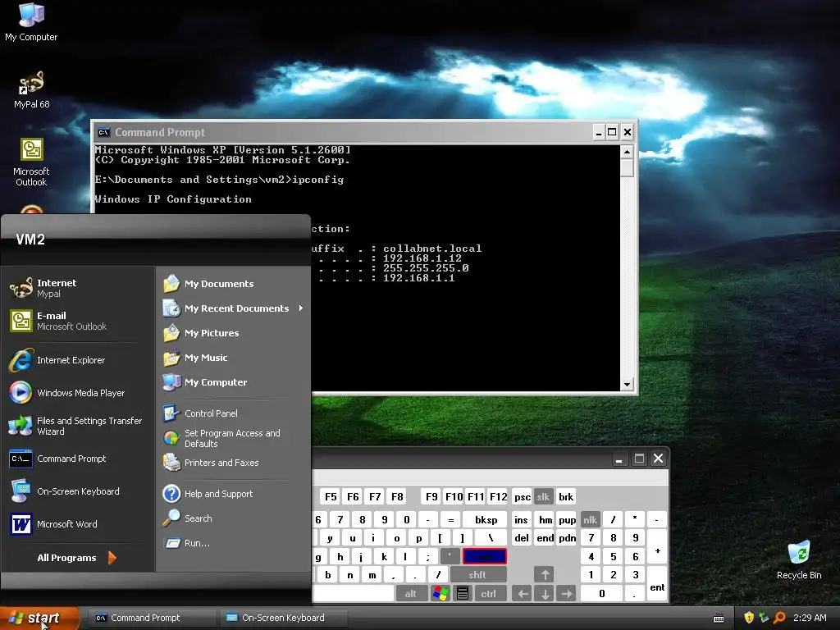Screen dimensions: 840x630
Task: Open My Computer desktop icon
Action: coord(31,22)
